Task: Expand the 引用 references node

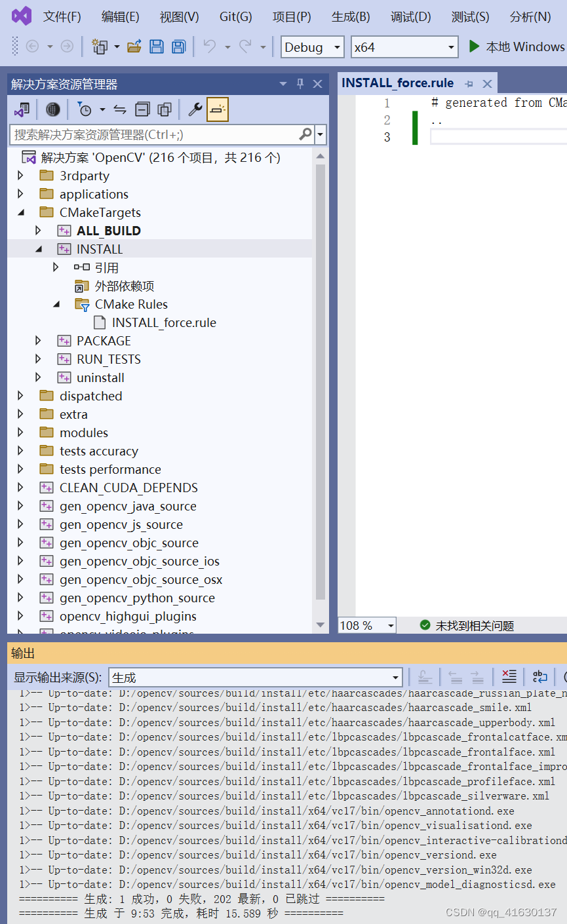Action: (56, 267)
